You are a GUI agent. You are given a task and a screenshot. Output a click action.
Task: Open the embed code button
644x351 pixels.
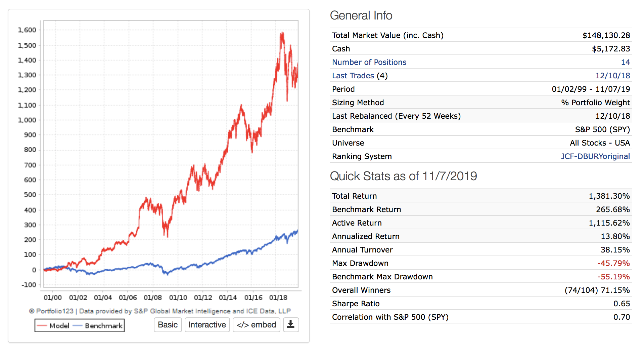point(256,325)
